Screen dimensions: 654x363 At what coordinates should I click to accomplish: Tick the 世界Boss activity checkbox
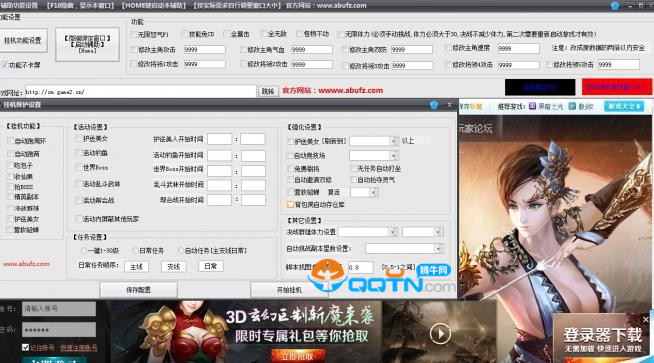point(78,167)
